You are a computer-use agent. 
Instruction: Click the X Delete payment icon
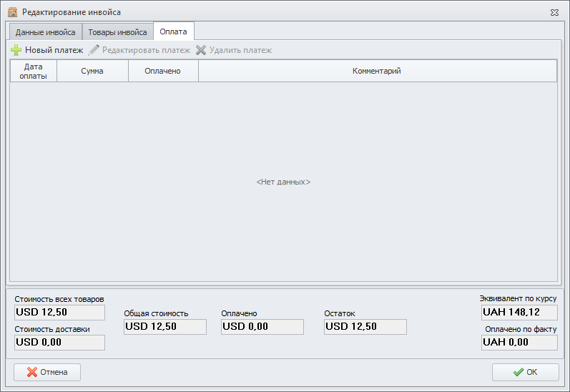201,50
